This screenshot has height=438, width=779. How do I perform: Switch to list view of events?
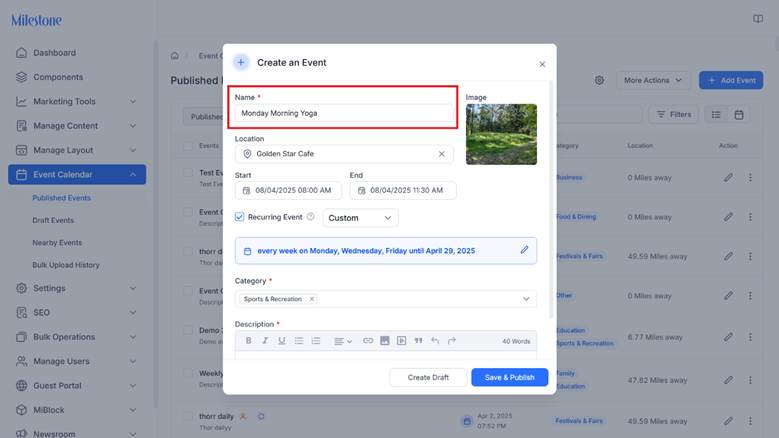pyautogui.click(x=716, y=115)
